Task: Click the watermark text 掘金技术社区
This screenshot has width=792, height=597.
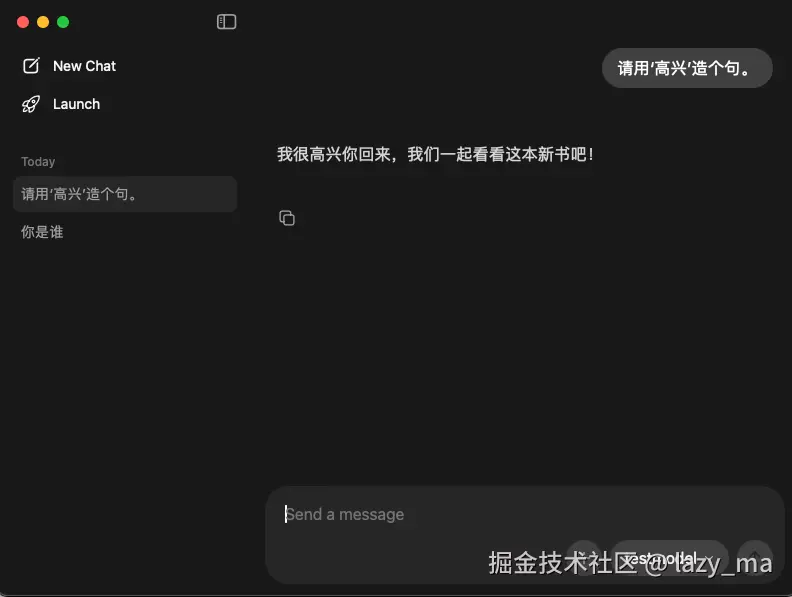Action: [x=563, y=563]
